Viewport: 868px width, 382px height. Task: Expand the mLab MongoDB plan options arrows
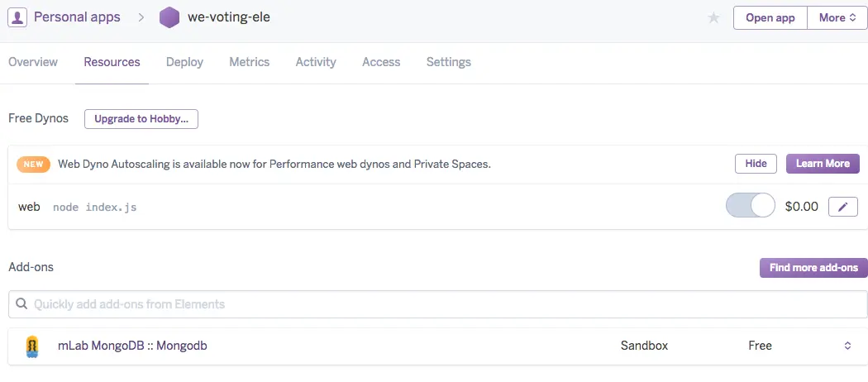(x=847, y=346)
